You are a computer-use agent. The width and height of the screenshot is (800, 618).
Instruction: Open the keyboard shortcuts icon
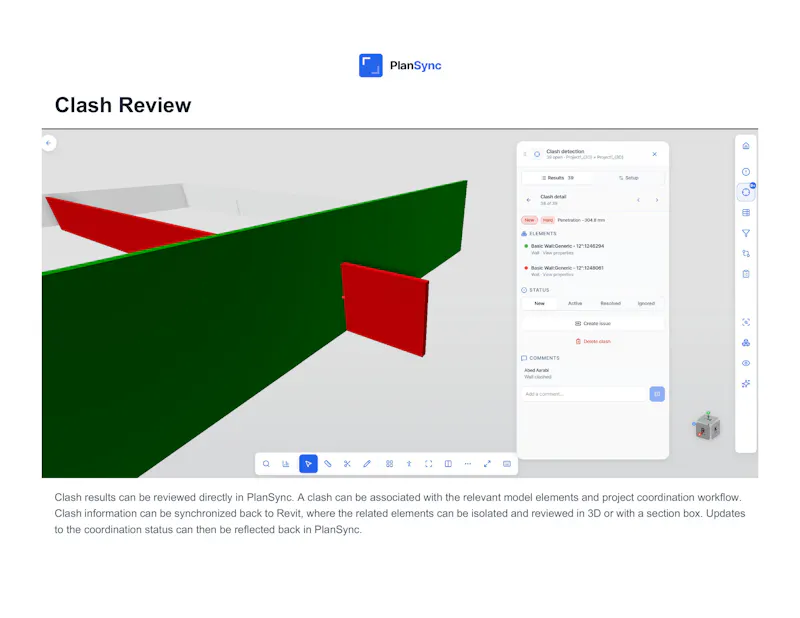pyautogui.click(x=507, y=464)
